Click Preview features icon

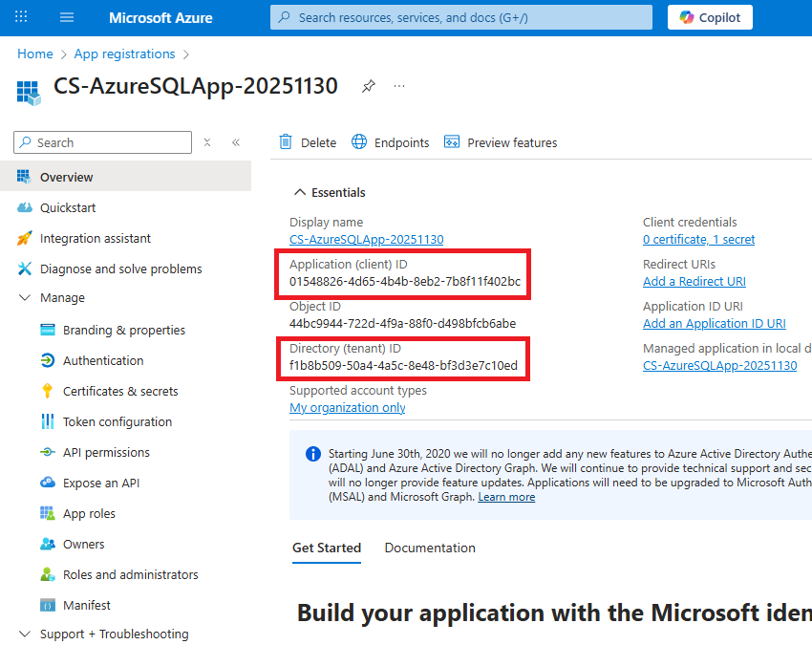point(452,142)
